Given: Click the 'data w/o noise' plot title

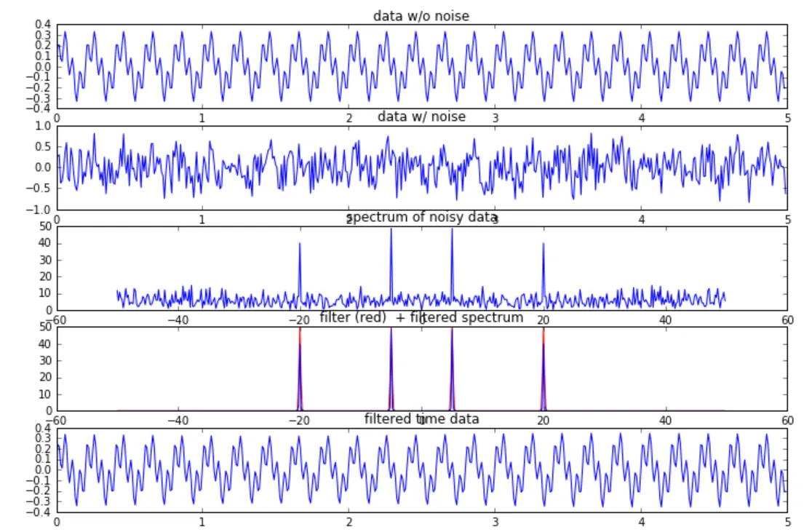Looking at the screenshot, I should 421,16.
